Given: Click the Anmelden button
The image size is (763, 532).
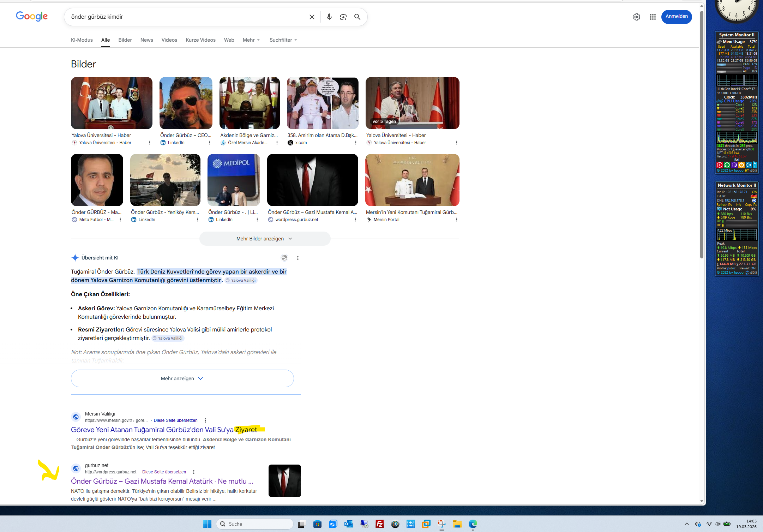Looking at the screenshot, I should [676, 17].
